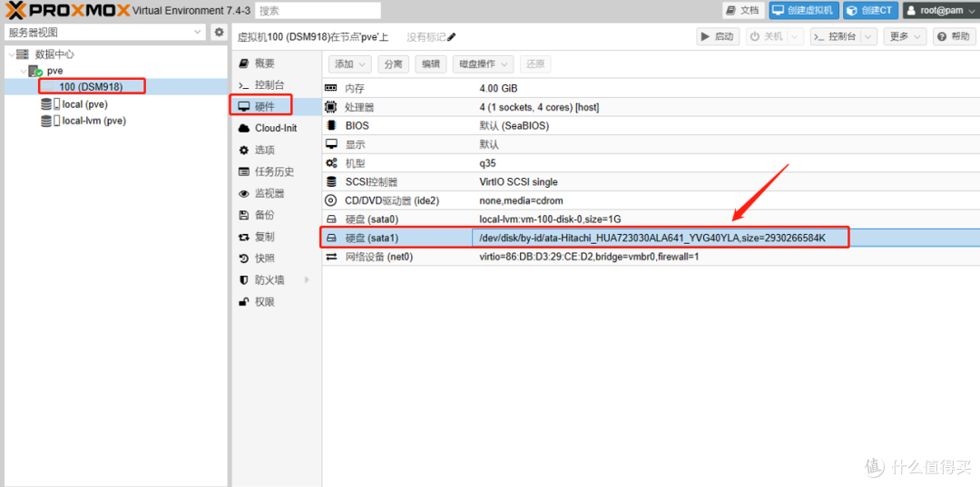Click the 启动 start button

pyautogui.click(x=718, y=37)
